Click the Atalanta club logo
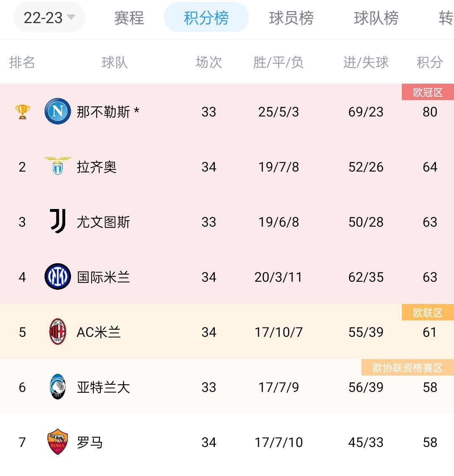Screen dimensions: 454x476 (58, 386)
